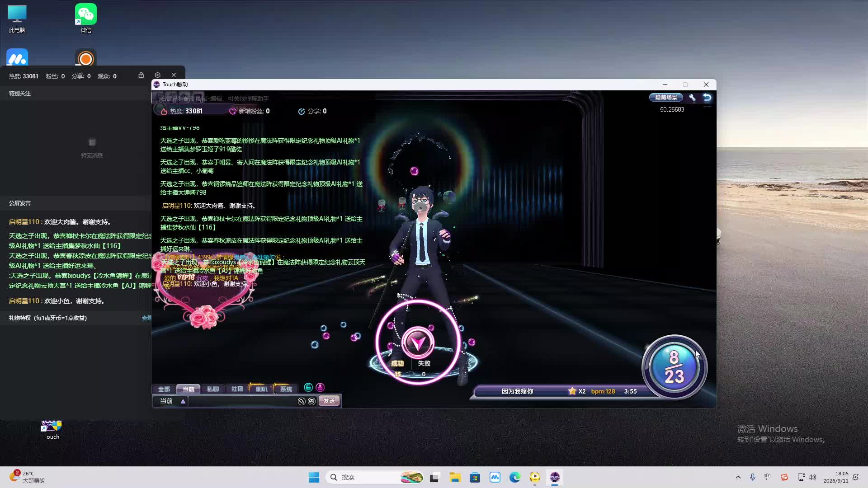Open volume control in tray
The height and width of the screenshot is (488, 868).
tap(812, 477)
